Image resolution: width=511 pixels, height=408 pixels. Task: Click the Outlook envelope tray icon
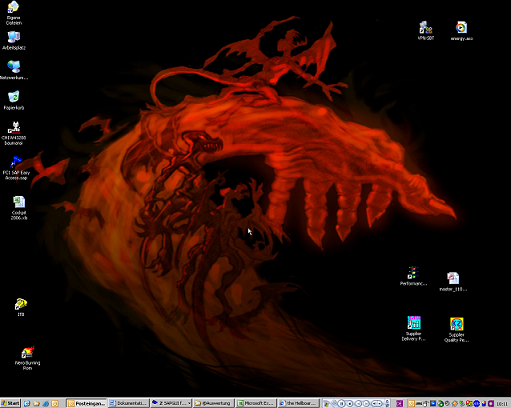tap(411, 404)
